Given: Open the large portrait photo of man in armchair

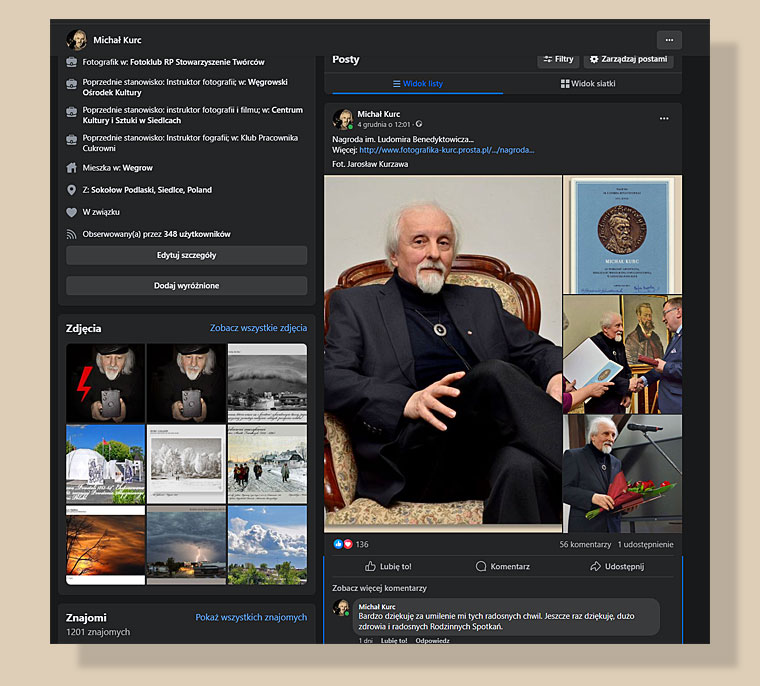Looking at the screenshot, I should (443, 354).
